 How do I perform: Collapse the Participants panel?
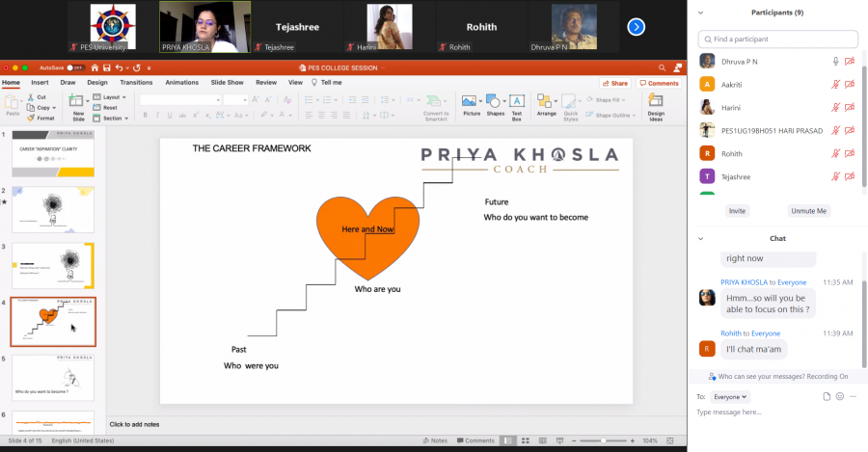pos(700,13)
